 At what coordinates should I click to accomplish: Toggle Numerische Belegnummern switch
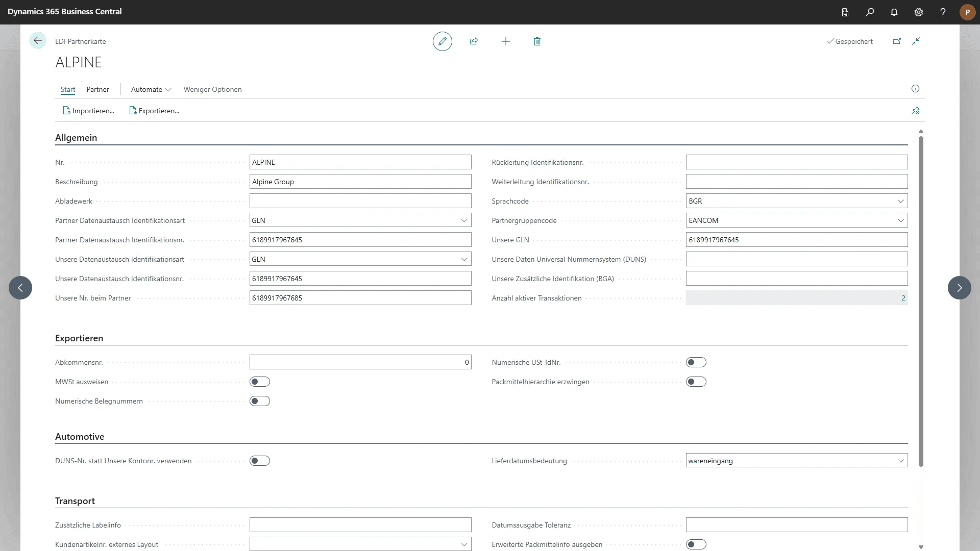point(260,401)
